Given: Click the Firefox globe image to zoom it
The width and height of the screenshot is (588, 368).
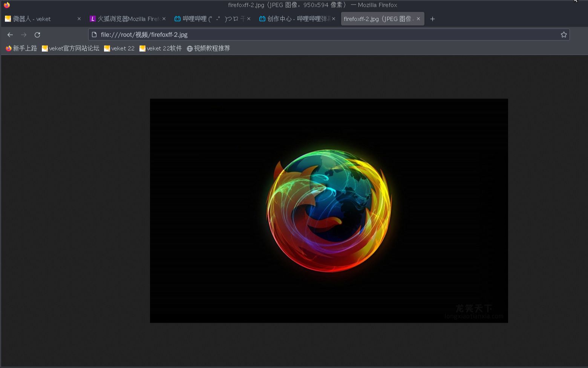Looking at the screenshot, I should (329, 211).
